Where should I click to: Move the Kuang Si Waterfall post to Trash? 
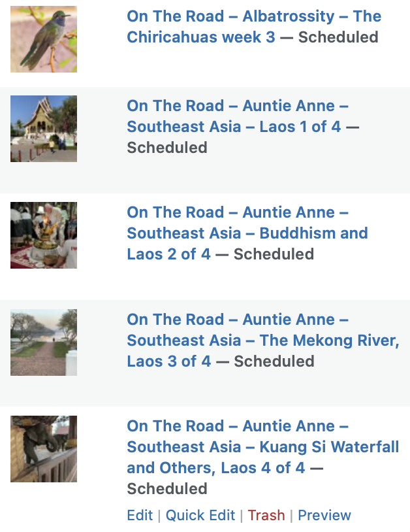[266, 515]
